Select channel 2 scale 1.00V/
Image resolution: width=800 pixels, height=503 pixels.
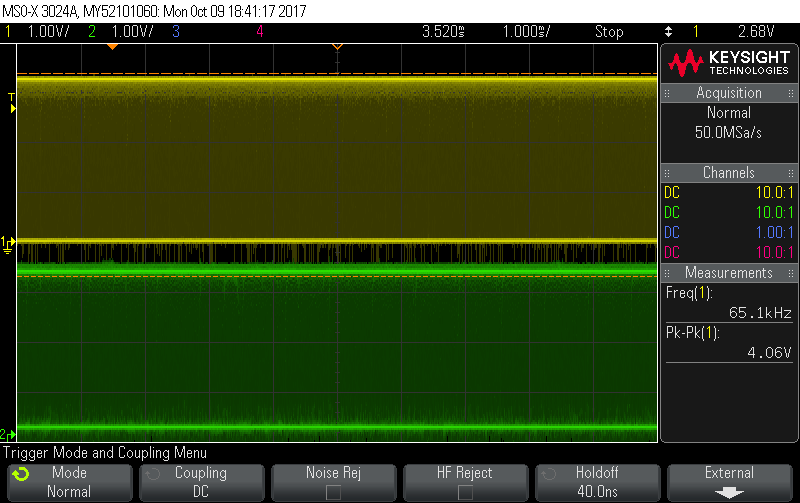[132, 32]
